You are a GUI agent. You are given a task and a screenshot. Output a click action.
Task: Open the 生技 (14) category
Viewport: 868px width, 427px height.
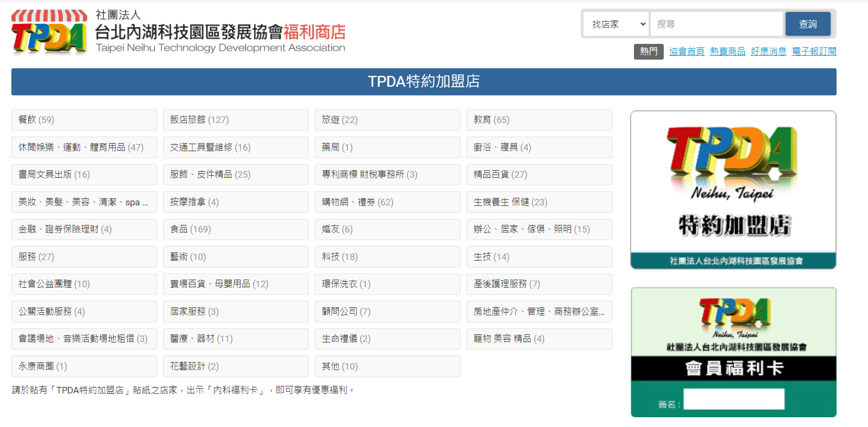[x=539, y=257]
